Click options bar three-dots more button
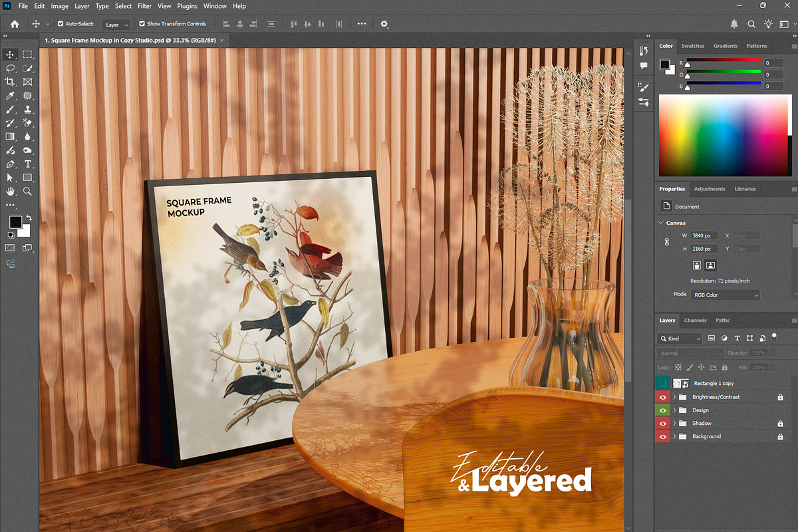 [x=362, y=24]
